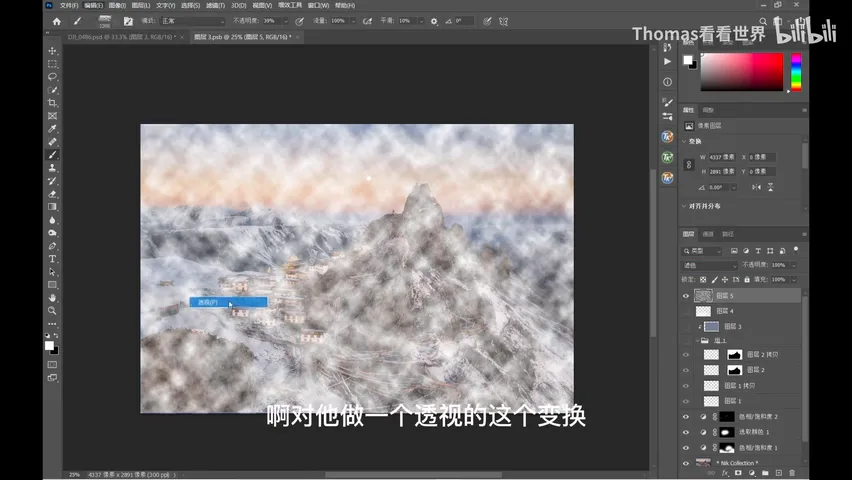Image resolution: width=852 pixels, height=480 pixels.
Task: Select the Clone Stamp tool
Action: click(x=52, y=168)
